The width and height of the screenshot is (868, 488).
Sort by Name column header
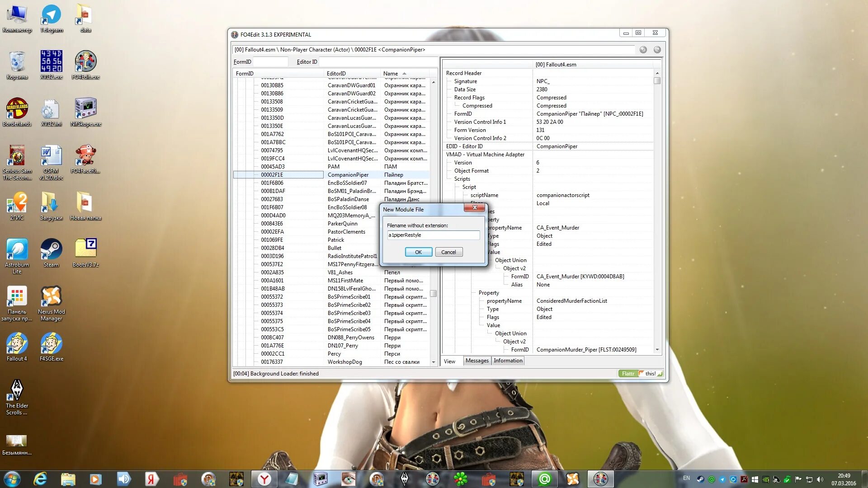point(404,74)
